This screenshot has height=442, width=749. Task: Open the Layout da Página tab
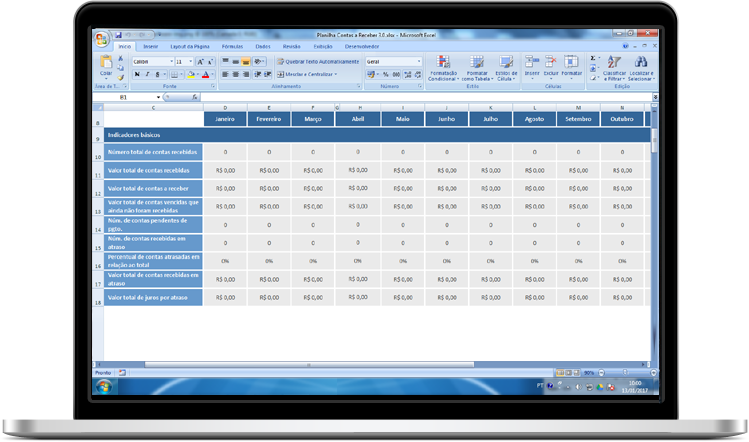(x=190, y=47)
